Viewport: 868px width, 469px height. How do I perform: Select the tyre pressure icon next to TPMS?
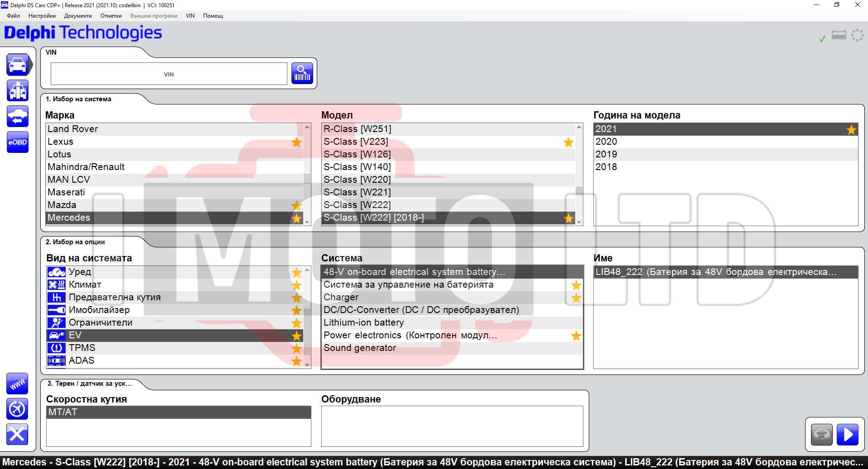(57, 348)
